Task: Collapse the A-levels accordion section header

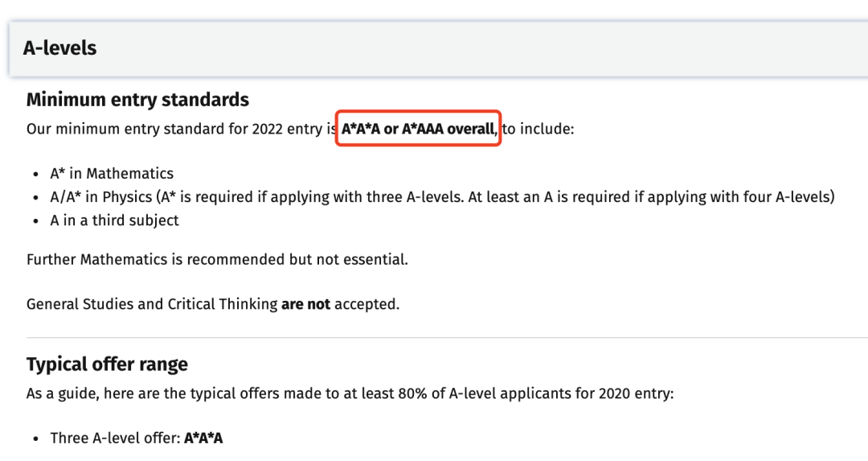Action: (x=438, y=48)
